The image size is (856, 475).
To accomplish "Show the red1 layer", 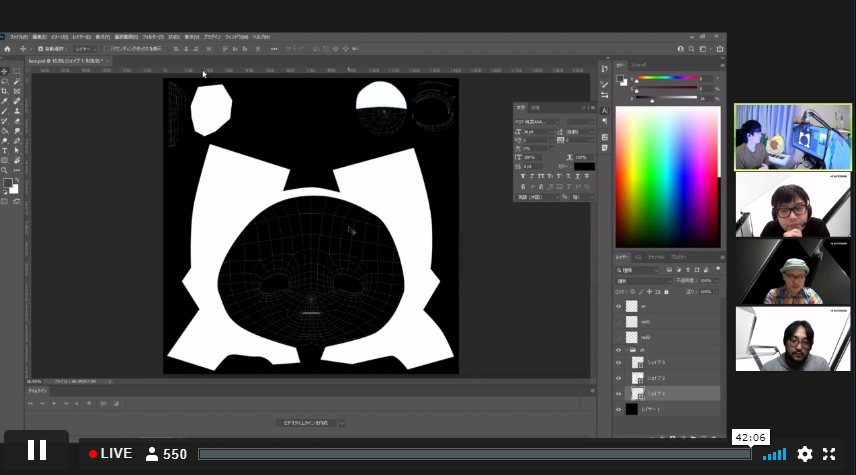I will (x=619, y=322).
